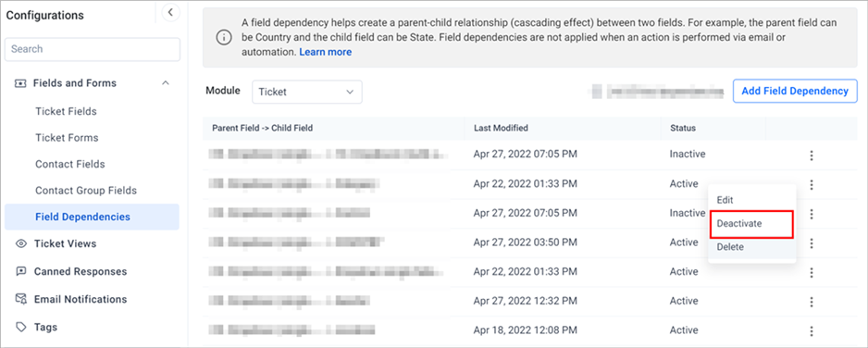Click the Add Field Dependency button
This screenshot has width=868, height=348.
[x=795, y=92]
